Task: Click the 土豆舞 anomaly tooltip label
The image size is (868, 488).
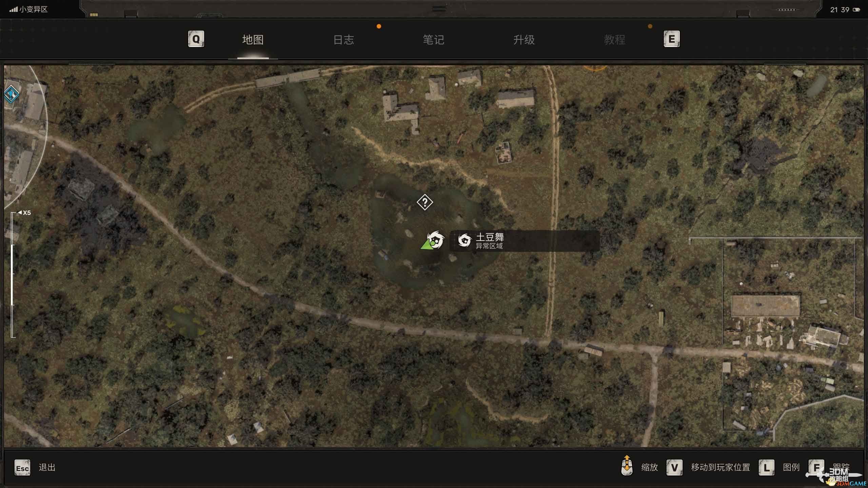Action: pos(490,237)
